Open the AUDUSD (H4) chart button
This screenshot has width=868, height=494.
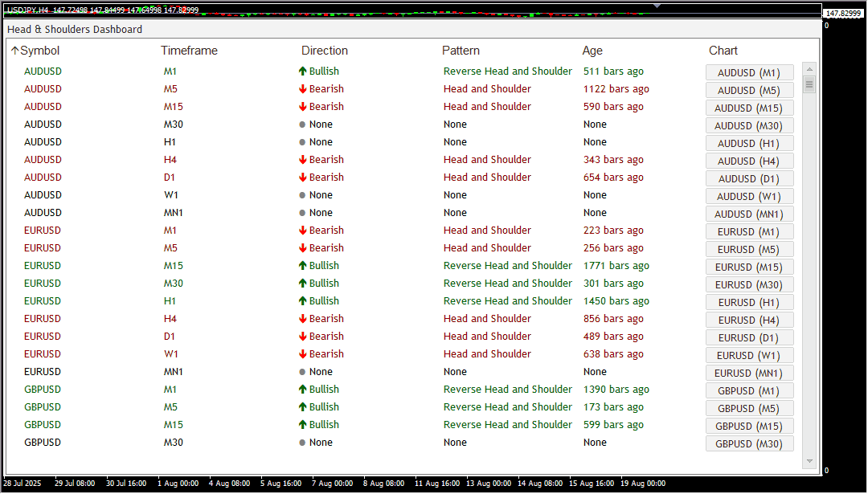coord(750,161)
